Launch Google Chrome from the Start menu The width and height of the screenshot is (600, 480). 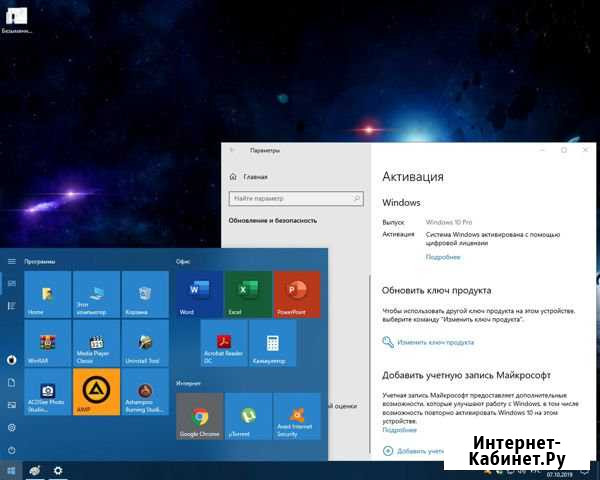click(x=199, y=416)
